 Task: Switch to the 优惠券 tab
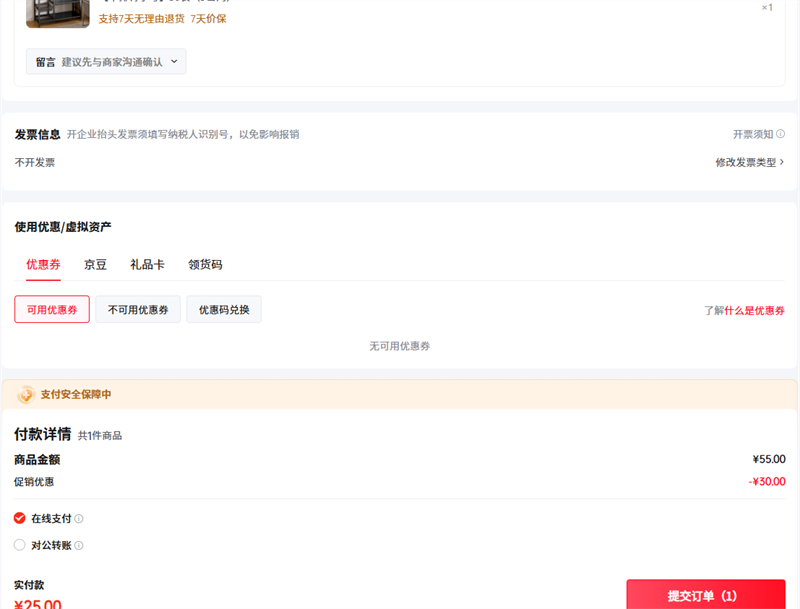click(x=43, y=265)
